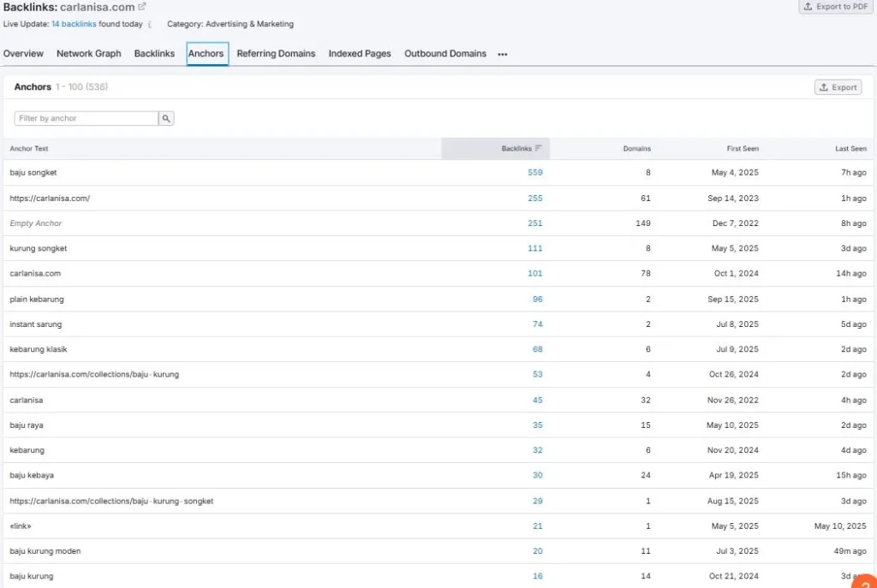The width and height of the screenshot is (877, 588).
Task: Click the Anchors Export button
Action: coord(838,87)
